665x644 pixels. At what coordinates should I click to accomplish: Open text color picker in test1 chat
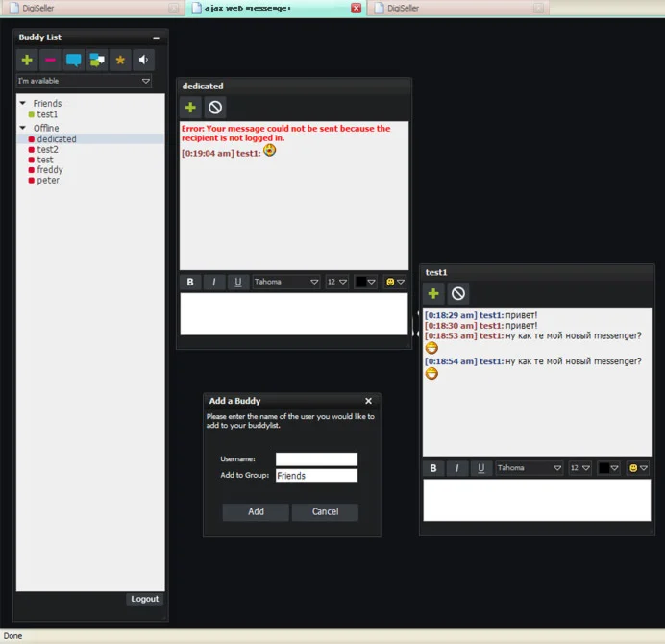tap(608, 468)
